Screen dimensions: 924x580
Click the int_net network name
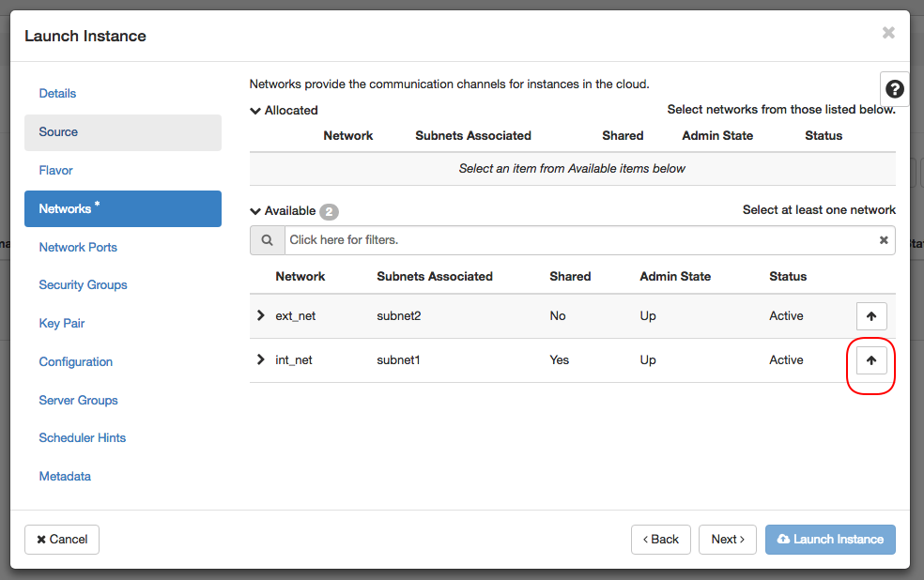pos(294,360)
